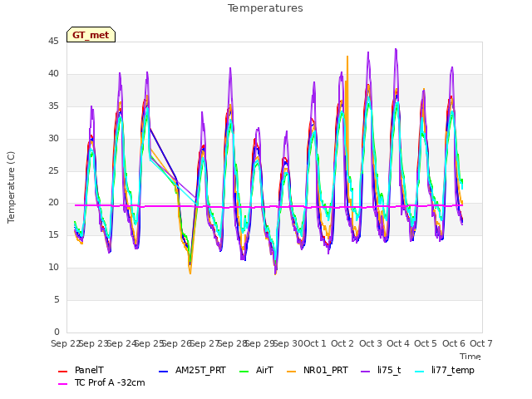The image size is (532, 399).
Task: Click the magenta TC Prof A legend marker
Action: coord(63,384)
